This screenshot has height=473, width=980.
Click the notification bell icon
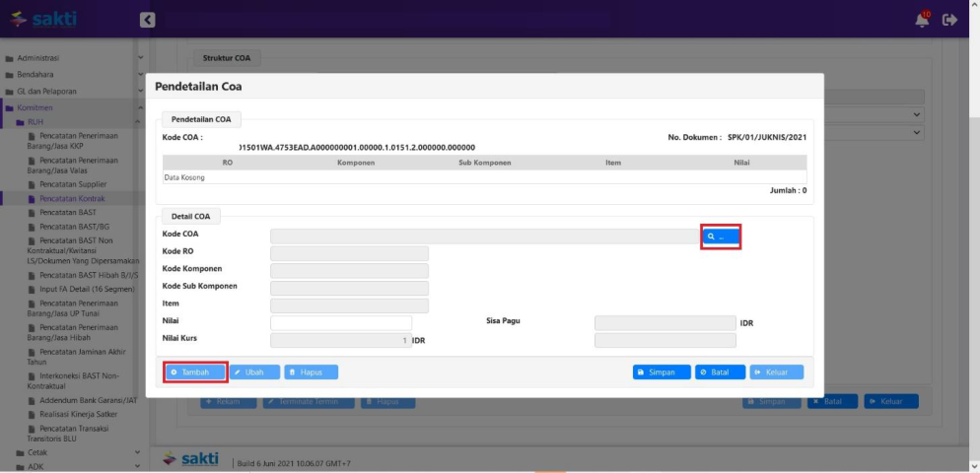pyautogui.click(x=923, y=19)
